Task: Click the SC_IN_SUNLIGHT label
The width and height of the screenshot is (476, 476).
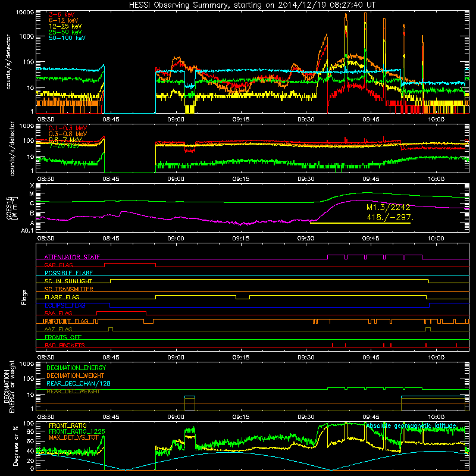Action: [68, 281]
